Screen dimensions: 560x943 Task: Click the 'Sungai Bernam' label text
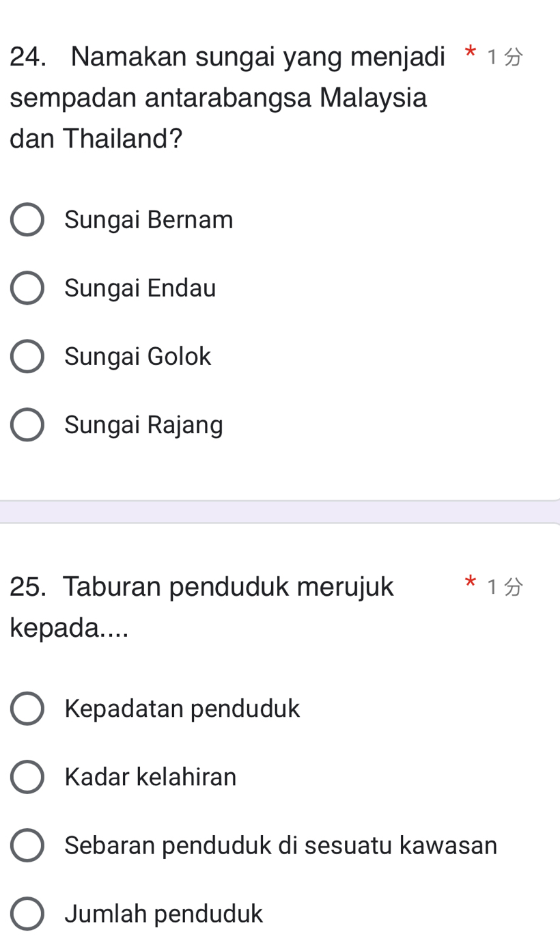pos(149,220)
